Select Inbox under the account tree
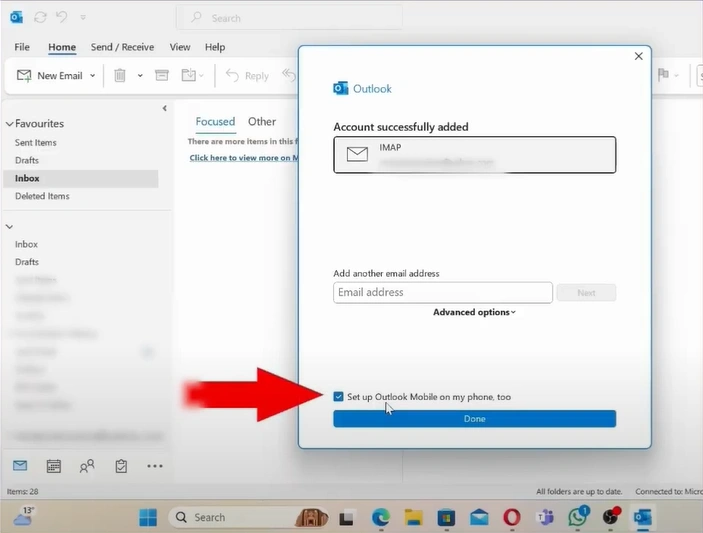 coord(26,244)
